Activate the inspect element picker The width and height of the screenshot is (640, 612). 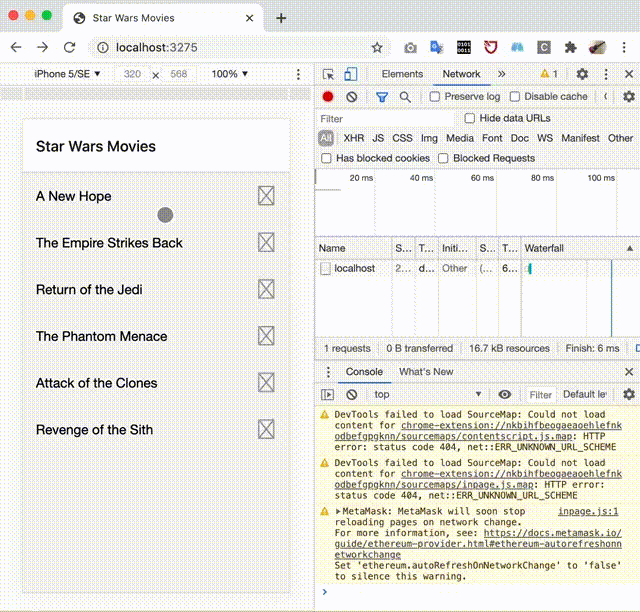(x=328, y=74)
